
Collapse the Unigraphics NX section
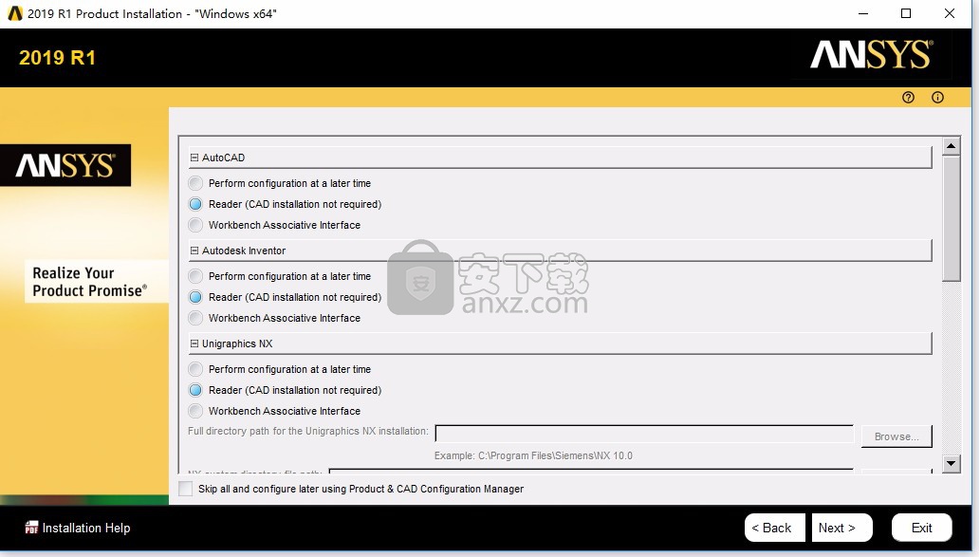point(194,343)
